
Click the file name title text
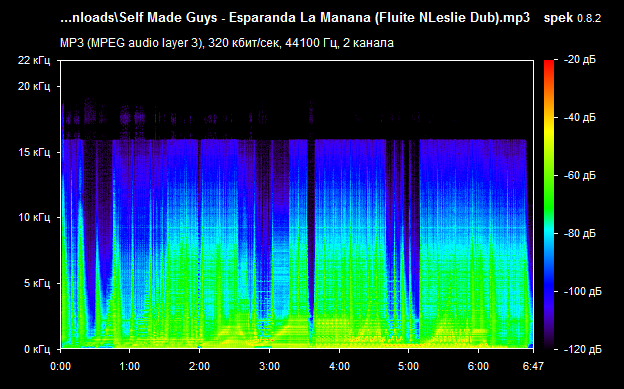click(295, 18)
